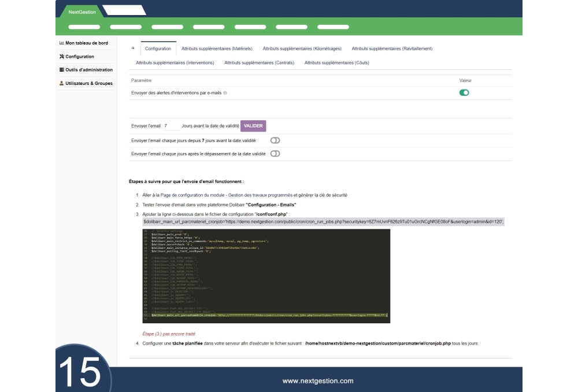This screenshot has width=578, height=392.
Task: Open Attributs supplémentaires (Interventions) tab
Action: (x=175, y=63)
